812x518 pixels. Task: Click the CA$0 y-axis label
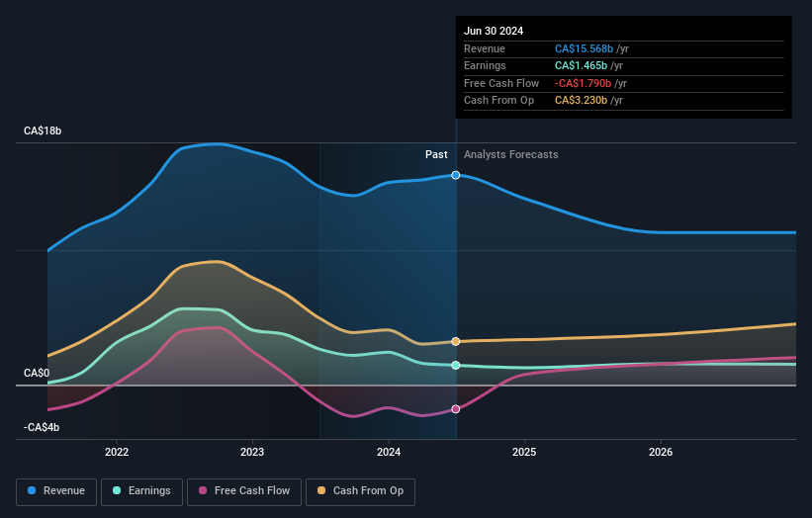(37, 373)
